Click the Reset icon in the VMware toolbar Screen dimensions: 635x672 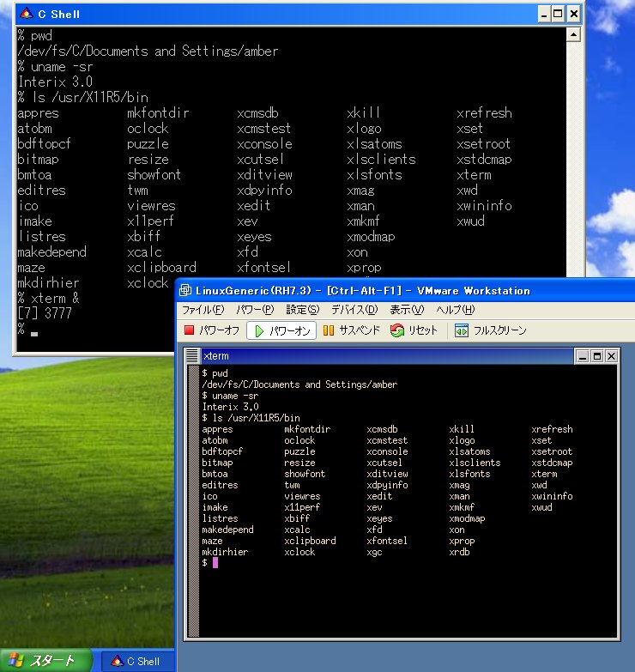(397, 330)
